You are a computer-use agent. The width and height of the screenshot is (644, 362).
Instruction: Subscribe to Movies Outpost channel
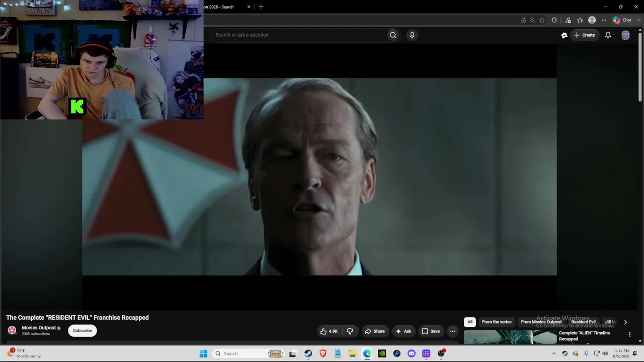click(x=83, y=330)
